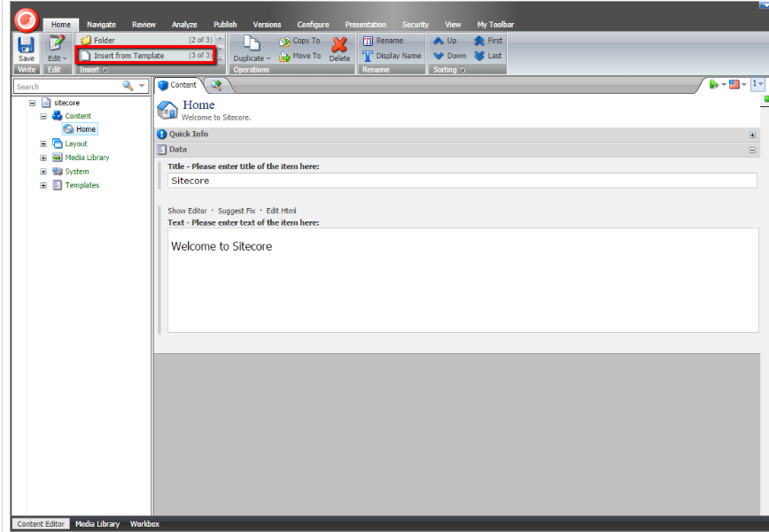
Task: Click the Edit Html link
Action: 281,212
